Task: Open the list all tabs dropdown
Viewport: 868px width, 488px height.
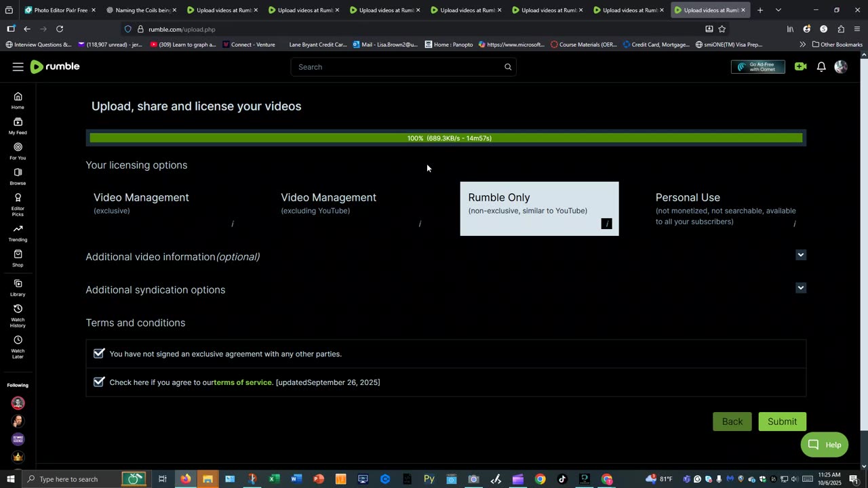Action: tap(778, 10)
